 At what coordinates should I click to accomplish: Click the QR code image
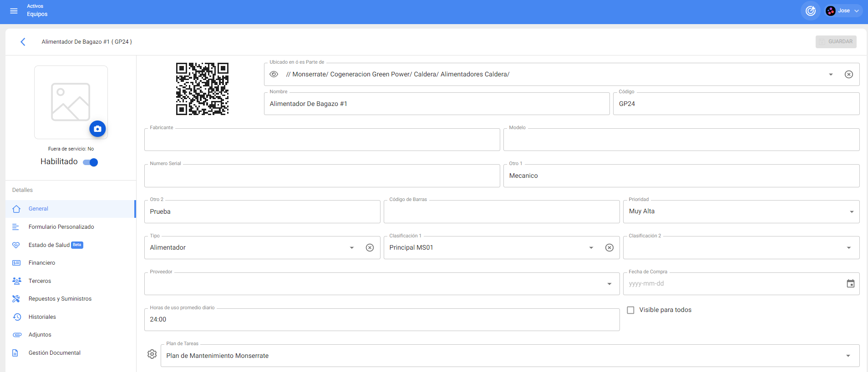(x=202, y=89)
